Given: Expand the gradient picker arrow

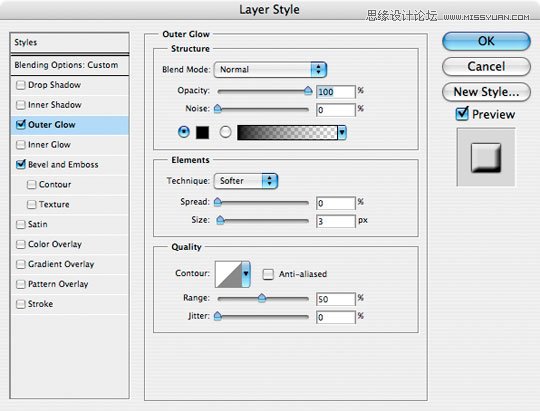Looking at the screenshot, I should pos(342,133).
